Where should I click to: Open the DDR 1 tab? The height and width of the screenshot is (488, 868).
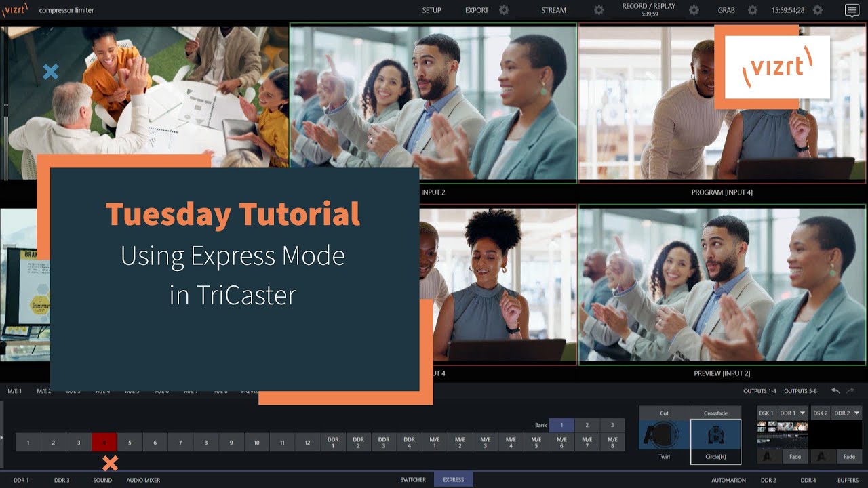21,480
